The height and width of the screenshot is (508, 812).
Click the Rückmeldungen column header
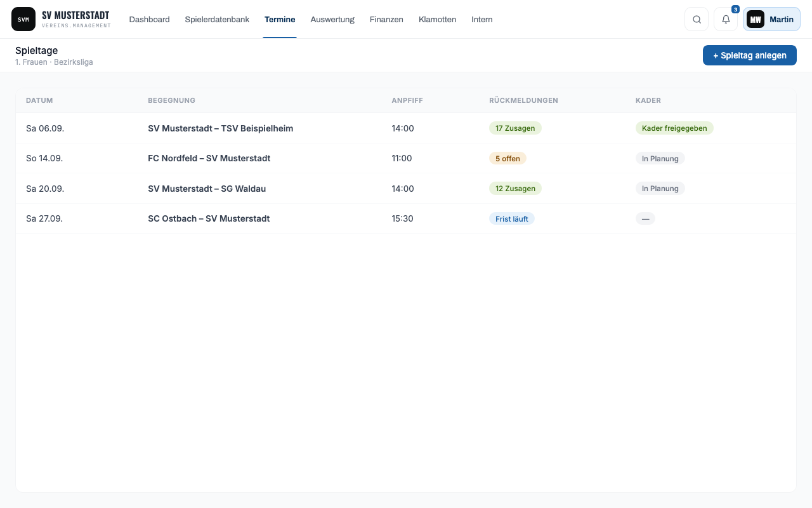click(523, 100)
